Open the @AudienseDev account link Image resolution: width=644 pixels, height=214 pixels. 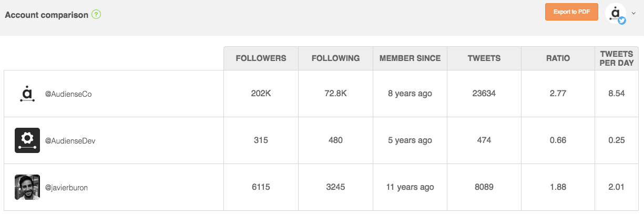click(70, 141)
